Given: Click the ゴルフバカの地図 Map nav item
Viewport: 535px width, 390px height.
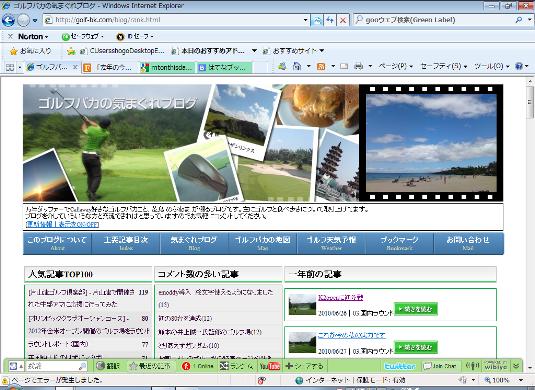Looking at the screenshot, I should tap(263, 243).
